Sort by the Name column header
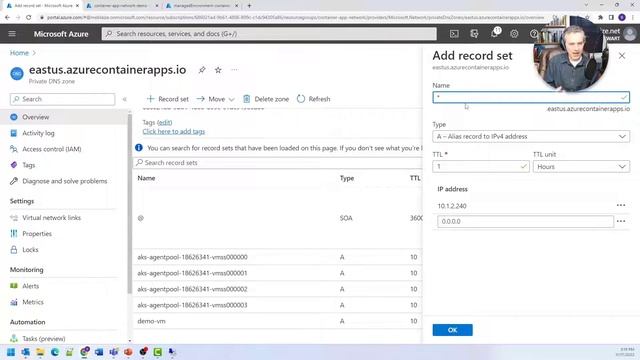 pyautogui.click(x=146, y=178)
